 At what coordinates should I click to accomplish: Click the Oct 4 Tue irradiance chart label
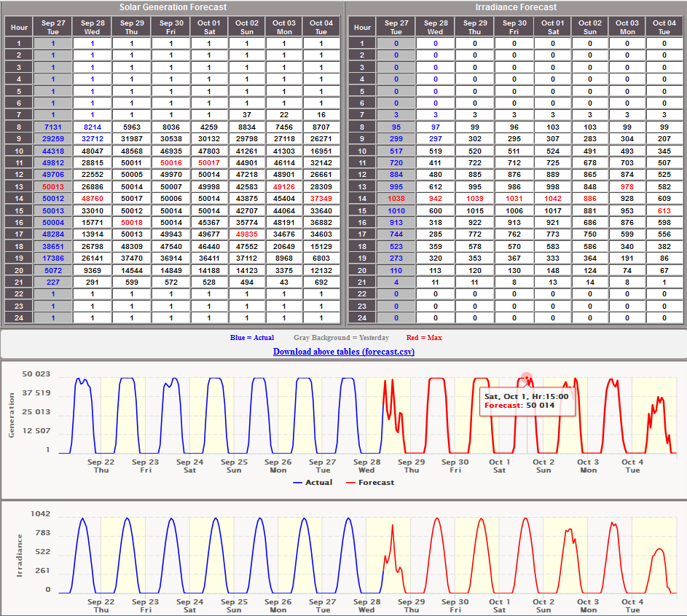click(x=632, y=606)
